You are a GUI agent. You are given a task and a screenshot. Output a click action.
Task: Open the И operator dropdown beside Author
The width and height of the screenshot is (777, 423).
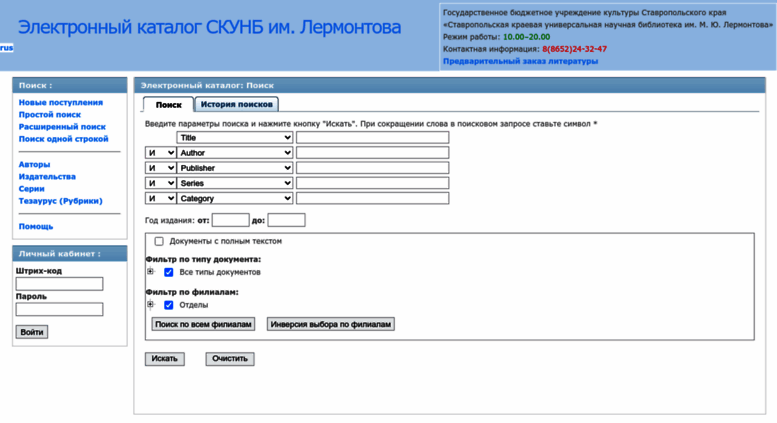pos(161,153)
